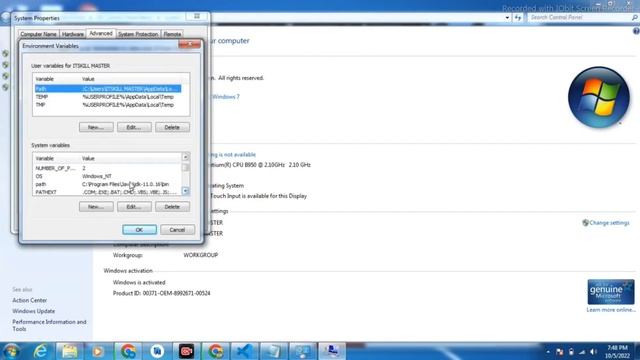Open Chrome icon beside Visual Studio Code icon
The width and height of the screenshot is (640, 360).
(216, 351)
